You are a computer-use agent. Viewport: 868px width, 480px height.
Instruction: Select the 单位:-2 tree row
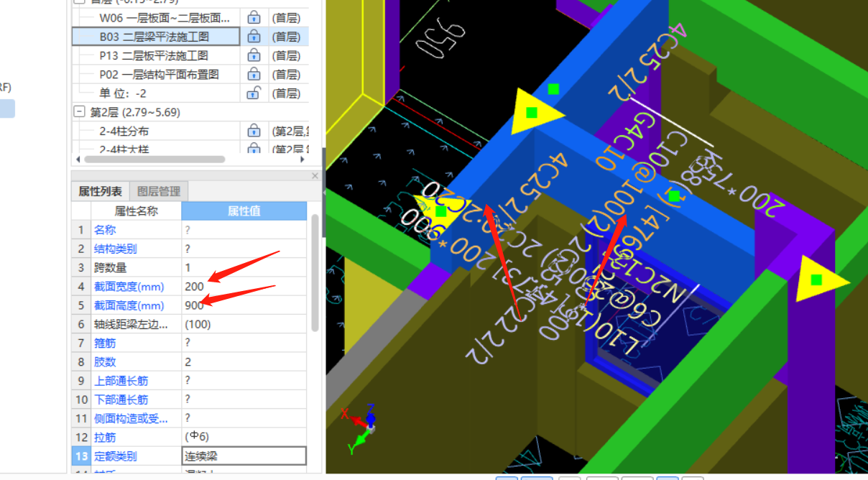123,93
